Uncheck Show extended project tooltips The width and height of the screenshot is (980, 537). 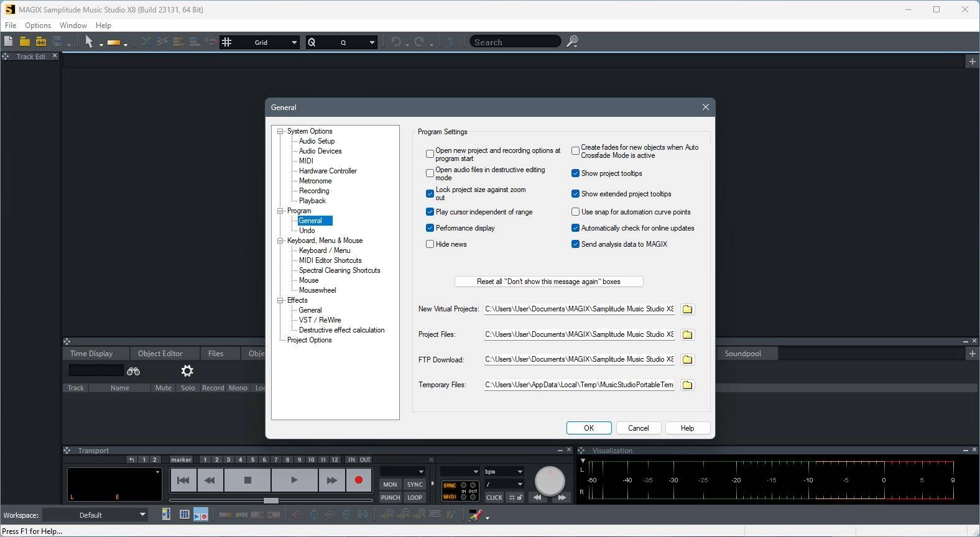point(575,194)
